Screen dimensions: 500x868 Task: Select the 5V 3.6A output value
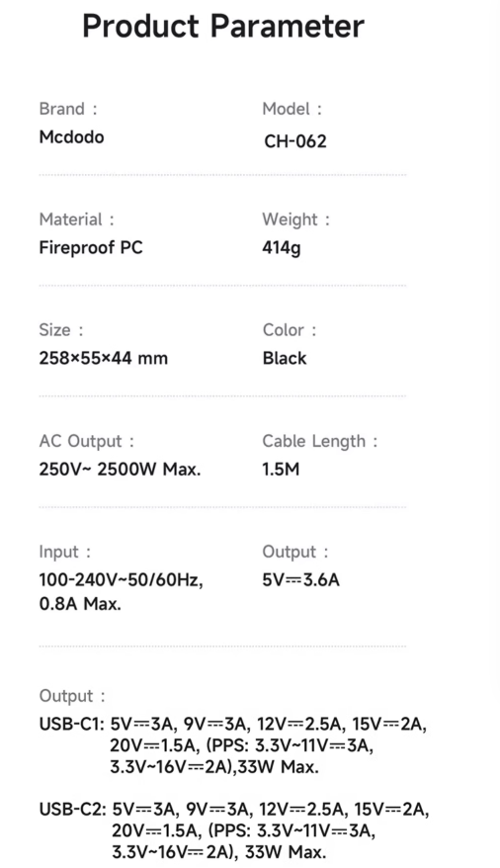(x=300, y=579)
